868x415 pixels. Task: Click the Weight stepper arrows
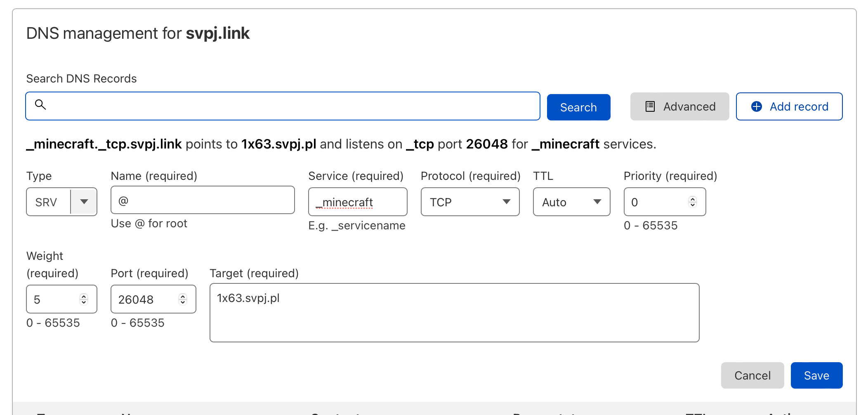[x=84, y=299]
